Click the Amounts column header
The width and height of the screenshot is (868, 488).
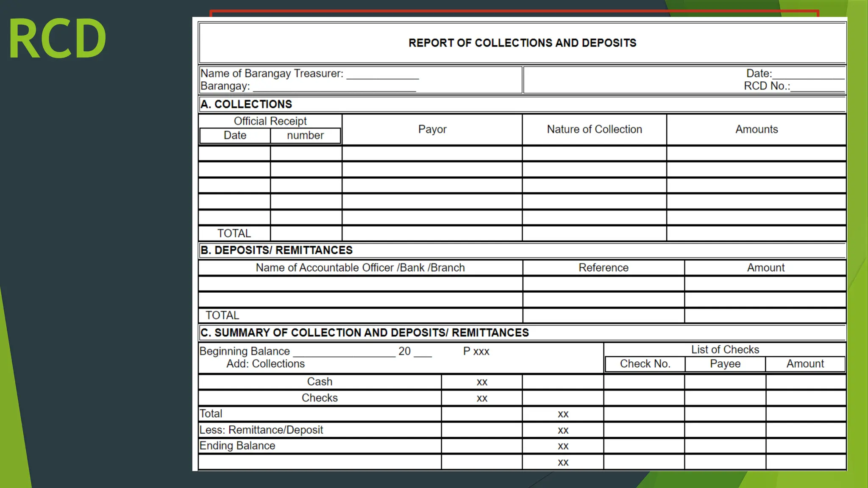point(757,129)
